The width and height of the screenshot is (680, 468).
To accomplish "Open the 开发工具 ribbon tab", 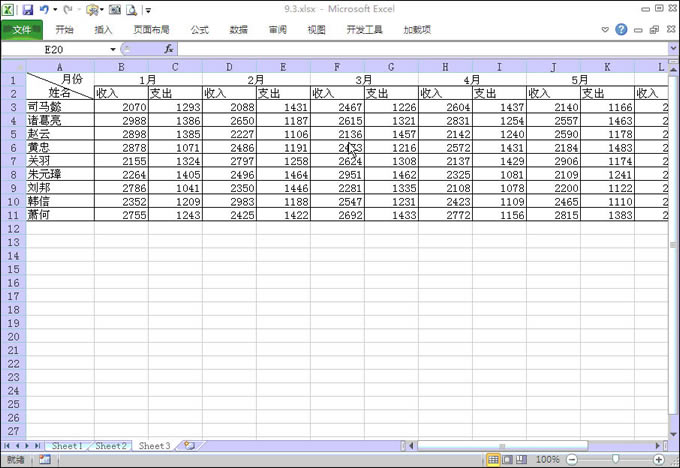I will pyautogui.click(x=364, y=29).
